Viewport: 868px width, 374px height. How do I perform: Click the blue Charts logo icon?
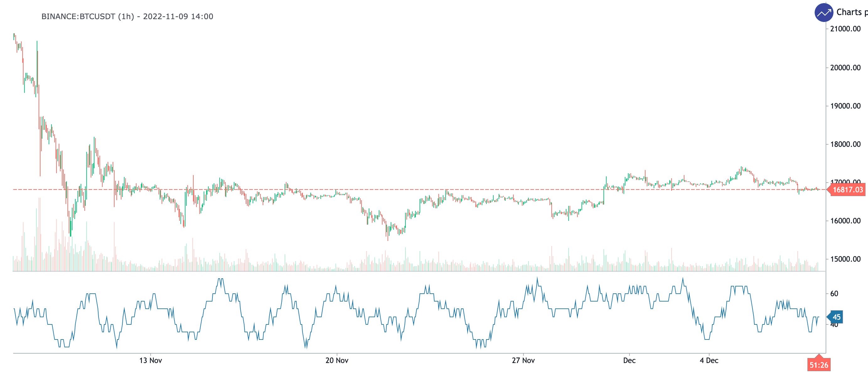tap(823, 13)
